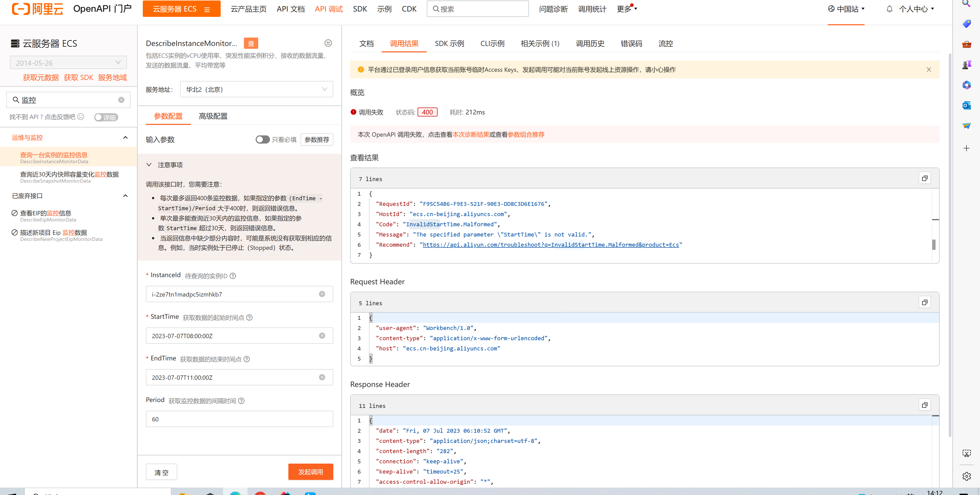Open the paper plane icon in sidebar

coord(966,126)
